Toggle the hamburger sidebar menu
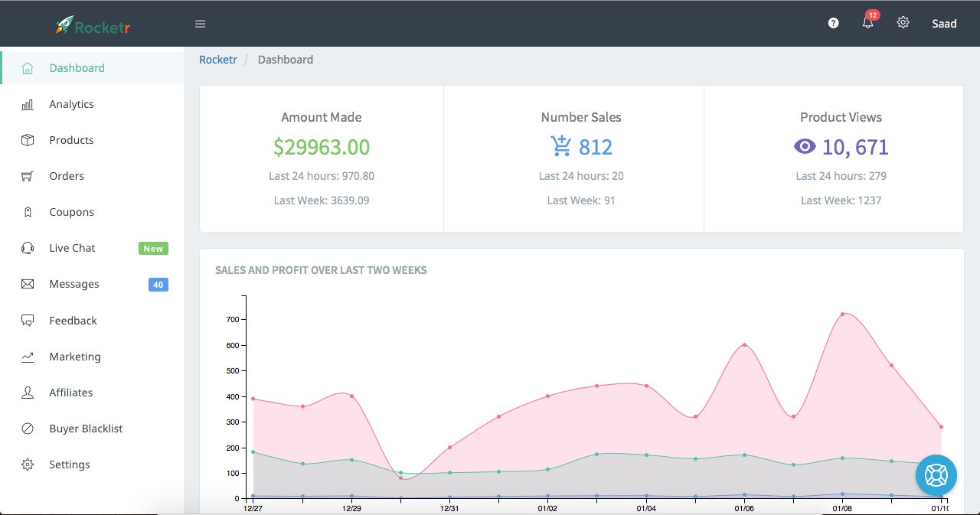The width and height of the screenshot is (980, 515). pos(201,24)
